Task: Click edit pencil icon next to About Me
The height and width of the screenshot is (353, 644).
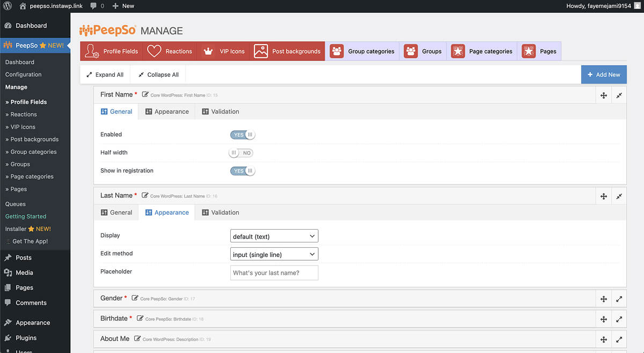Action: click(x=137, y=339)
